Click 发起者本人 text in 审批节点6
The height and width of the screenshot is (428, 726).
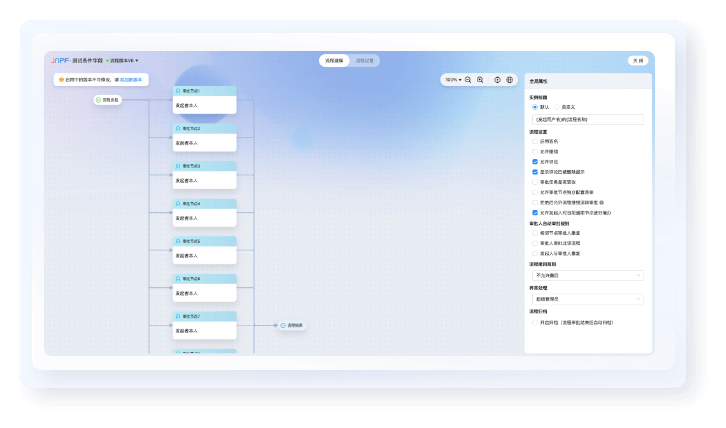tap(187, 293)
